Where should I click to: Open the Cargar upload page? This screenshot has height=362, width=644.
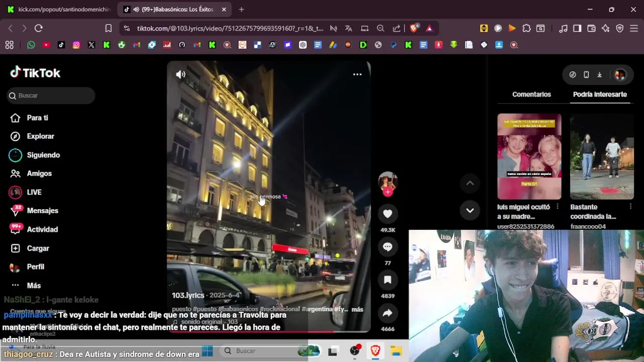click(38, 248)
